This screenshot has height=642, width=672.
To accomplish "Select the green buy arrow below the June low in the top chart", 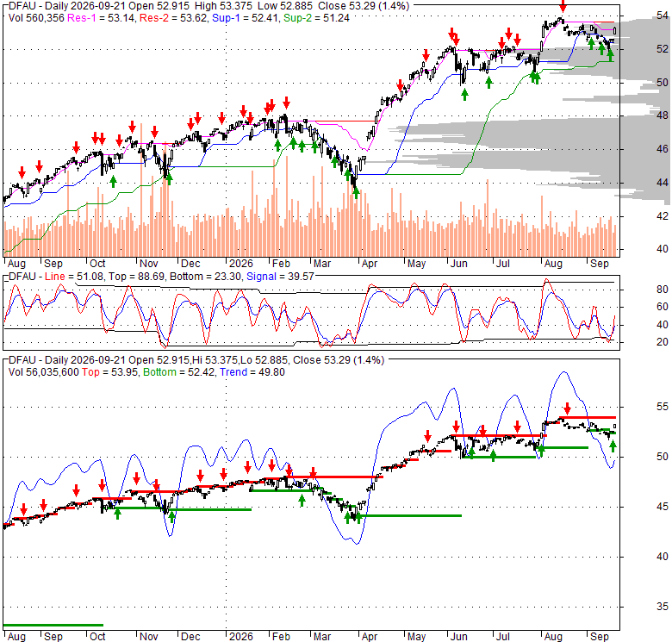I will [x=464, y=95].
